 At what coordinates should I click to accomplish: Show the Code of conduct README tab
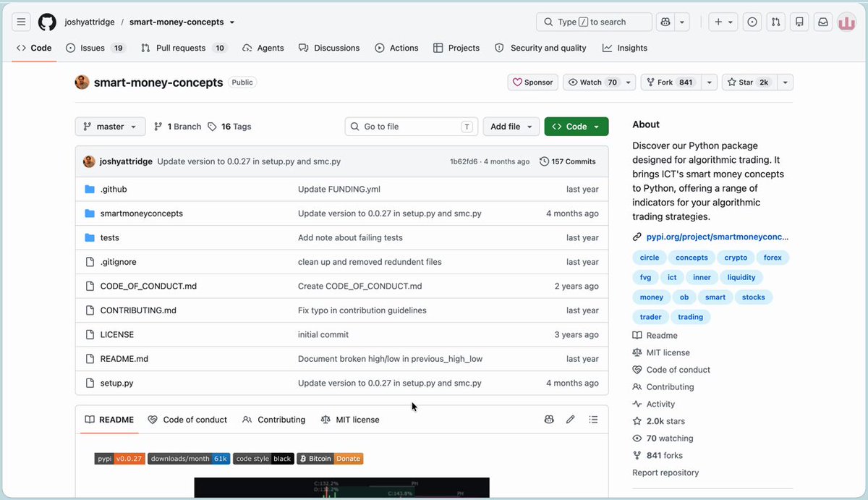(x=187, y=420)
